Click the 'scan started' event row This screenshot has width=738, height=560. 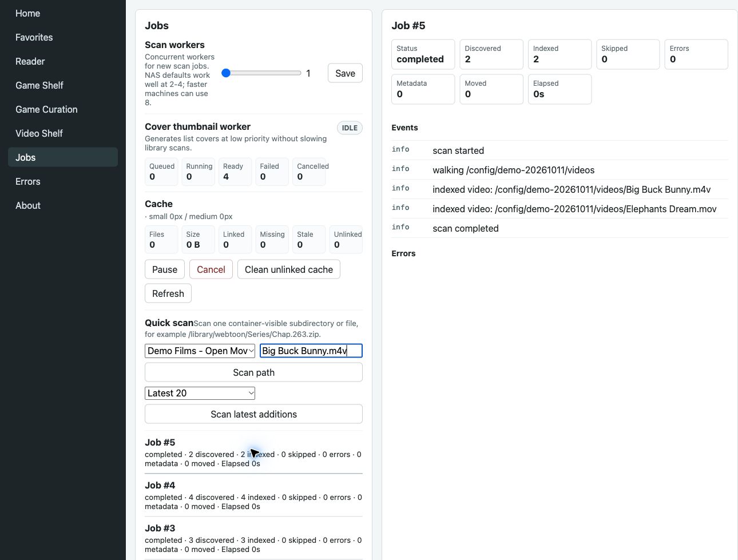(x=560, y=150)
